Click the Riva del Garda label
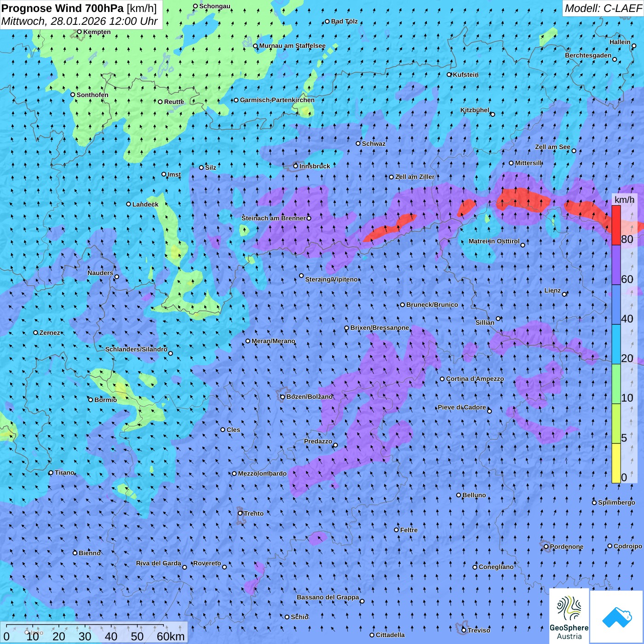This screenshot has width=644, height=644. [159, 563]
